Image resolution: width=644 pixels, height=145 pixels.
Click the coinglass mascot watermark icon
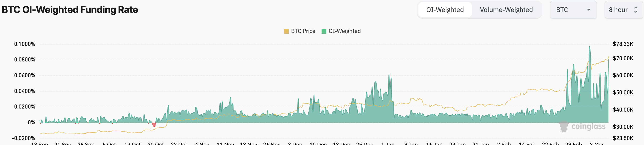tap(564, 126)
